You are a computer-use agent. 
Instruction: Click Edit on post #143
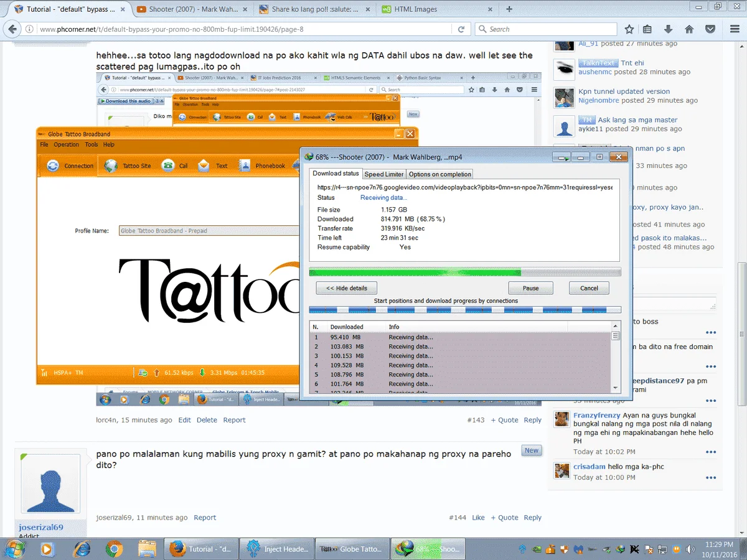[185, 420]
